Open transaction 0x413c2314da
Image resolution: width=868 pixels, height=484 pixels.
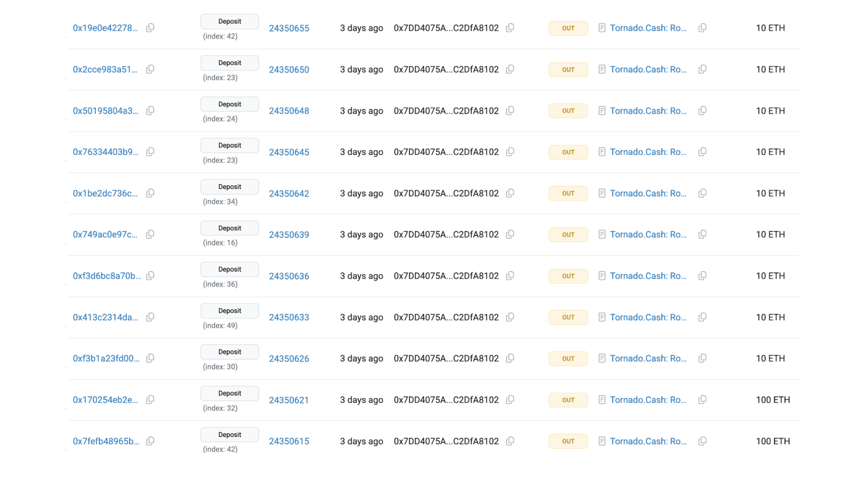pyautogui.click(x=105, y=317)
